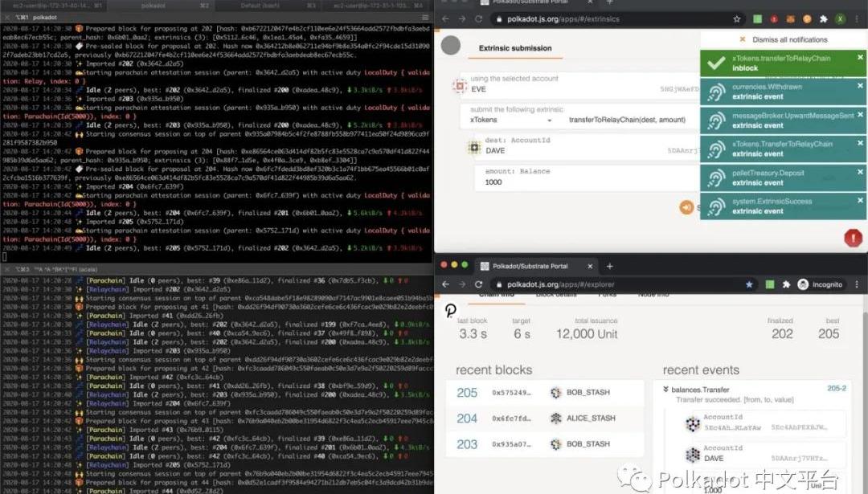Viewport: 868px width, 494px height.
Task: Open the red circle extension icon
Action: coord(774,18)
